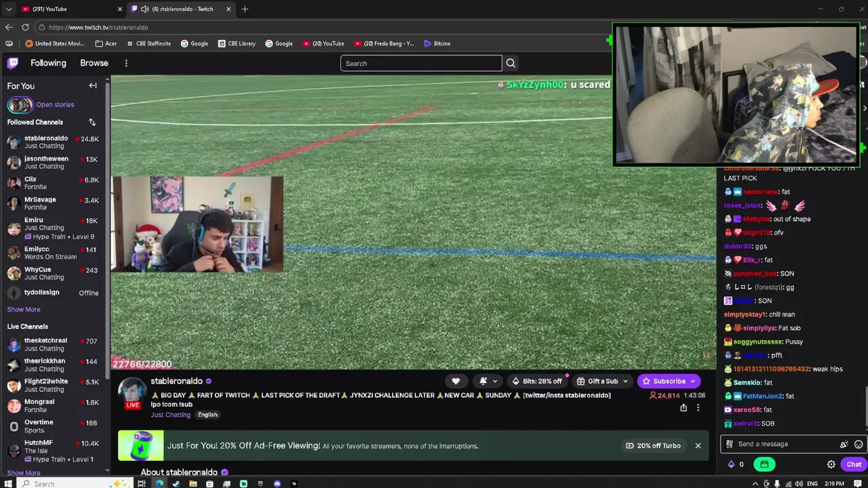The height and width of the screenshot is (488, 868).
Task: Open the chat settings gear
Action: point(831,464)
